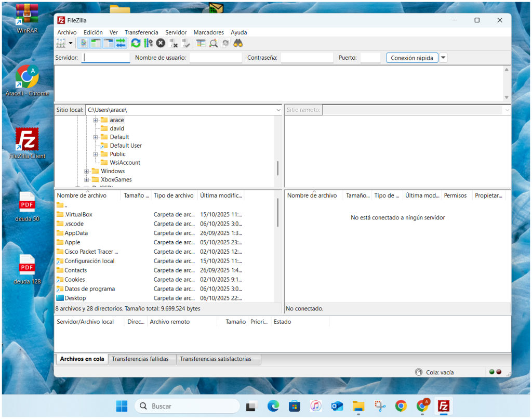Click the Conexión rápida button
Image resolution: width=532 pixels, height=419 pixels.
pyautogui.click(x=411, y=58)
